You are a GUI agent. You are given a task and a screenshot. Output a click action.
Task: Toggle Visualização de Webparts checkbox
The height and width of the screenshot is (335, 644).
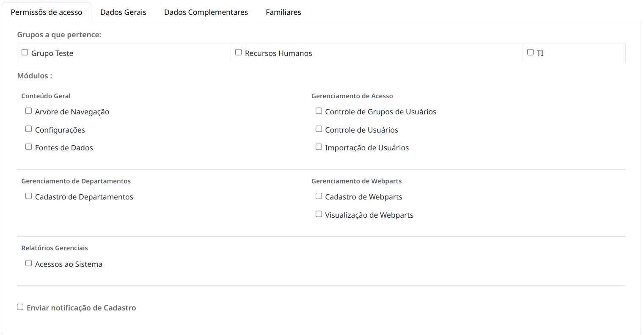point(319,214)
